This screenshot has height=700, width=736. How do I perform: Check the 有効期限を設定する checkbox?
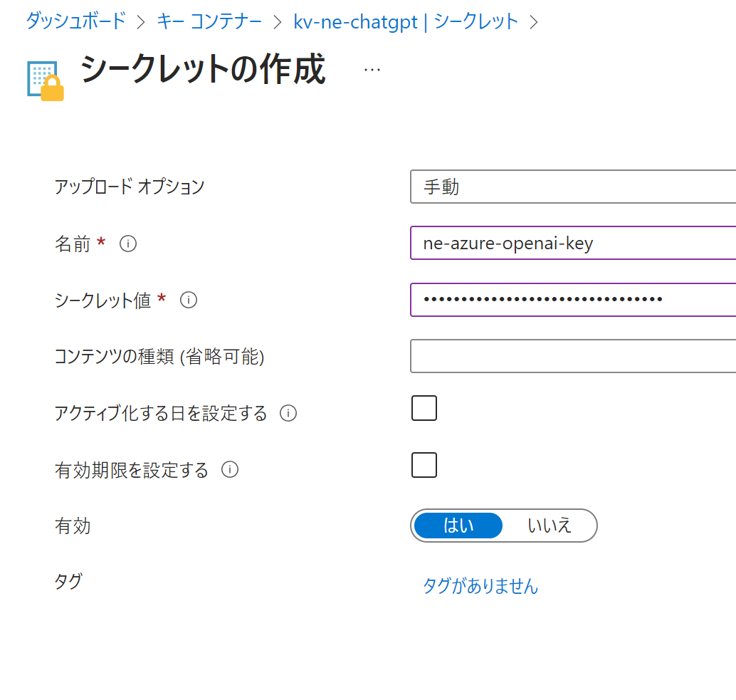point(424,465)
